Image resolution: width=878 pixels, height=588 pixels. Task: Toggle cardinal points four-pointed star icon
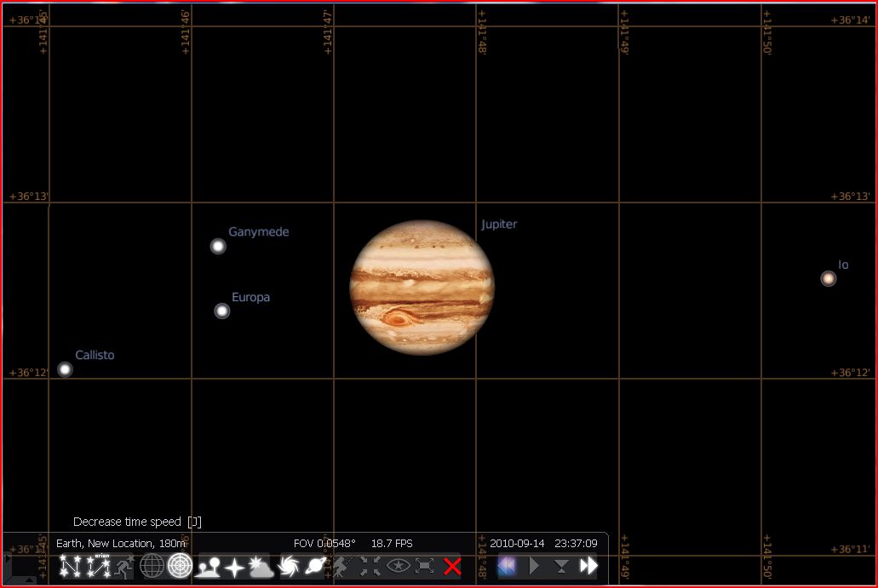[x=234, y=568]
